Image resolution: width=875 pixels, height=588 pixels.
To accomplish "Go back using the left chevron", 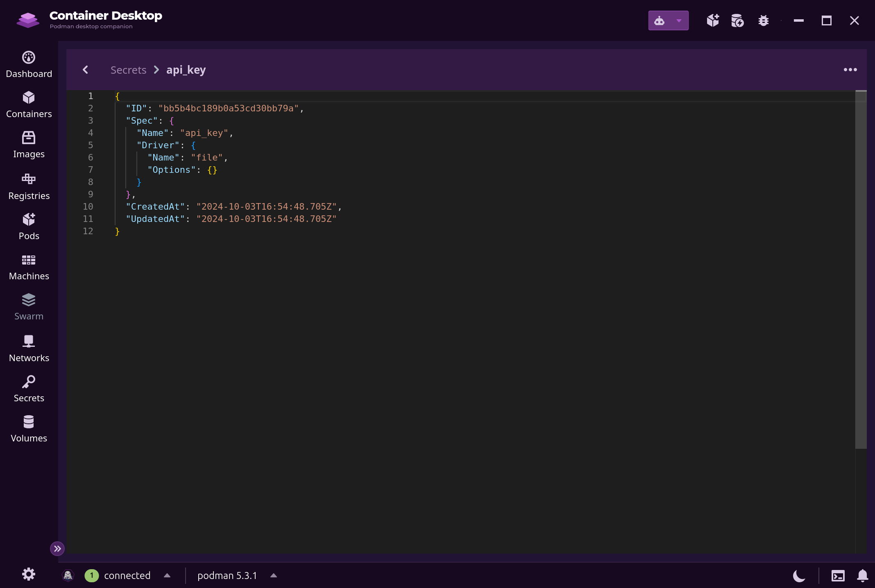I will point(85,70).
